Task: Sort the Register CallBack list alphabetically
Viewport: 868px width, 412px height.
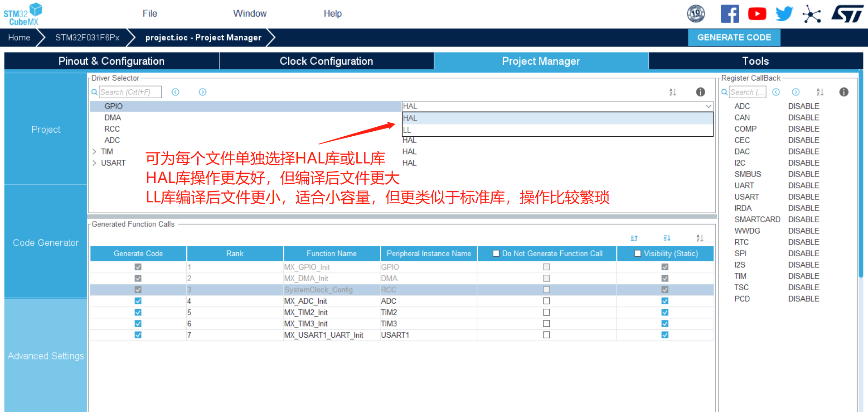Action: 820,92
